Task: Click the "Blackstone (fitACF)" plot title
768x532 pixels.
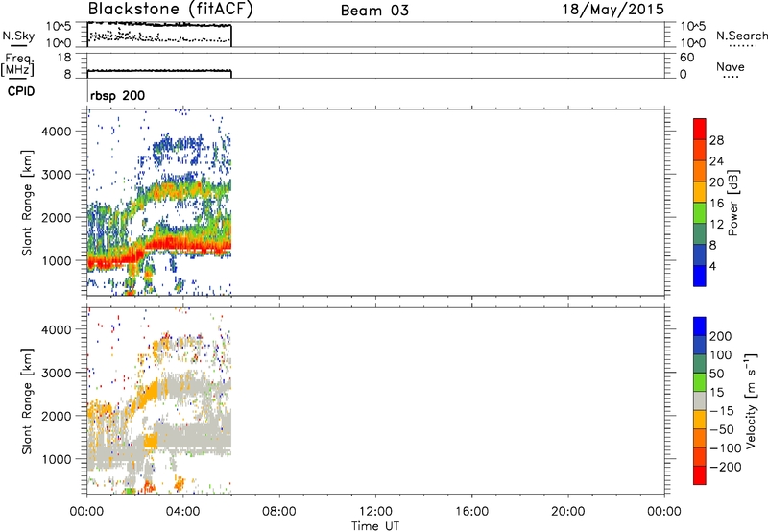Action: coord(171,9)
